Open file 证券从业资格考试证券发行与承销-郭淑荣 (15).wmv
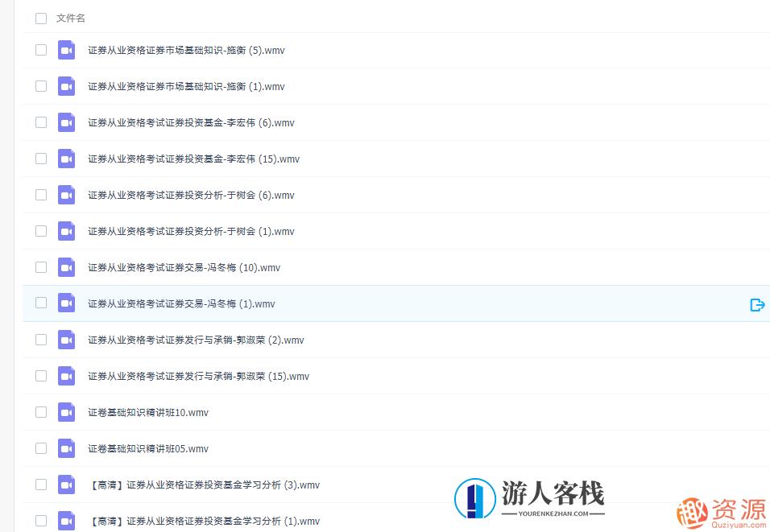 (x=199, y=376)
